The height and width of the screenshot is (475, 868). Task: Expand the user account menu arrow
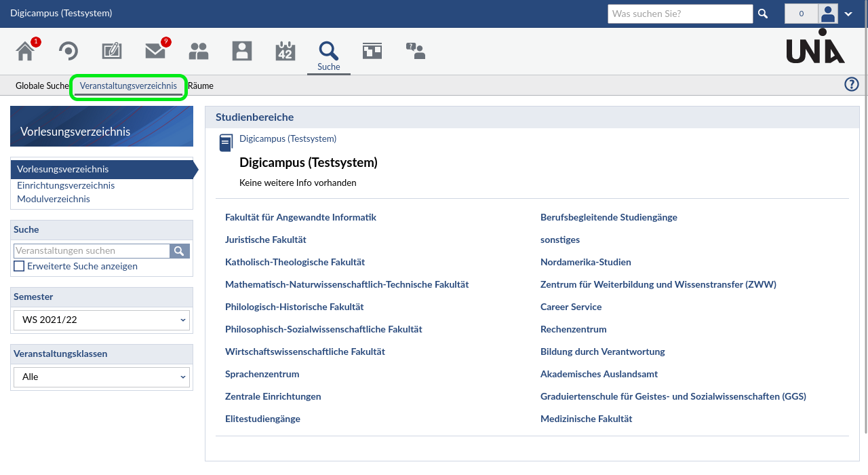click(x=848, y=14)
